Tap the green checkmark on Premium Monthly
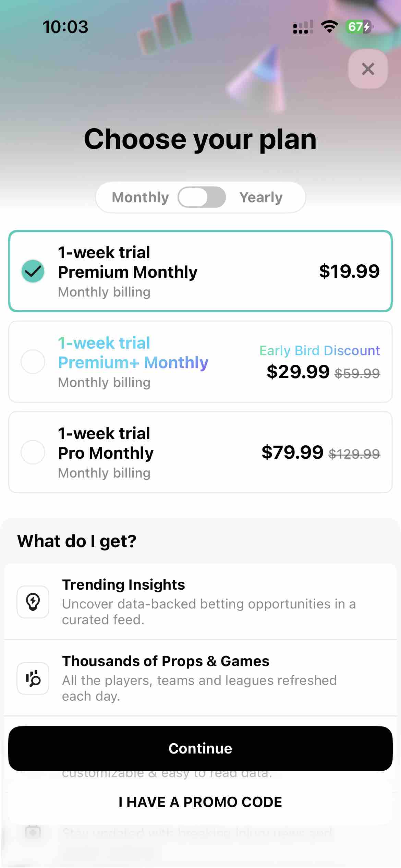This screenshot has height=868, width=401. pyautogui.click(x=33, y=271)
